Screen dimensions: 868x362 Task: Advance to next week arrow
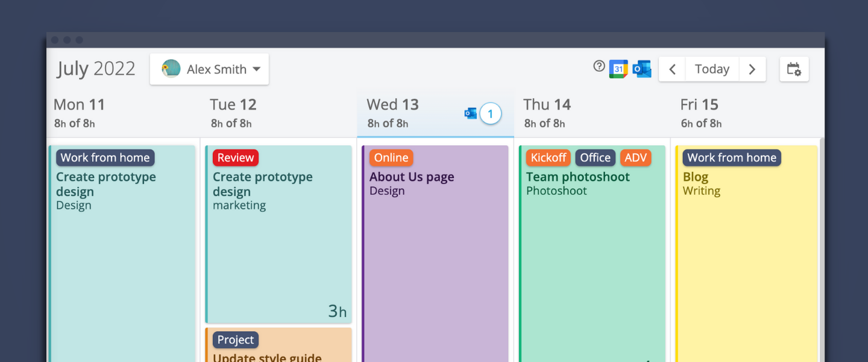tap(752, 69)
